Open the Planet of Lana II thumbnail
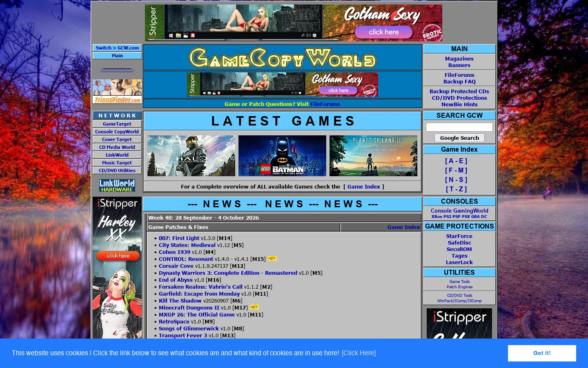Screen dimensions: 588x368 (373, 156)
